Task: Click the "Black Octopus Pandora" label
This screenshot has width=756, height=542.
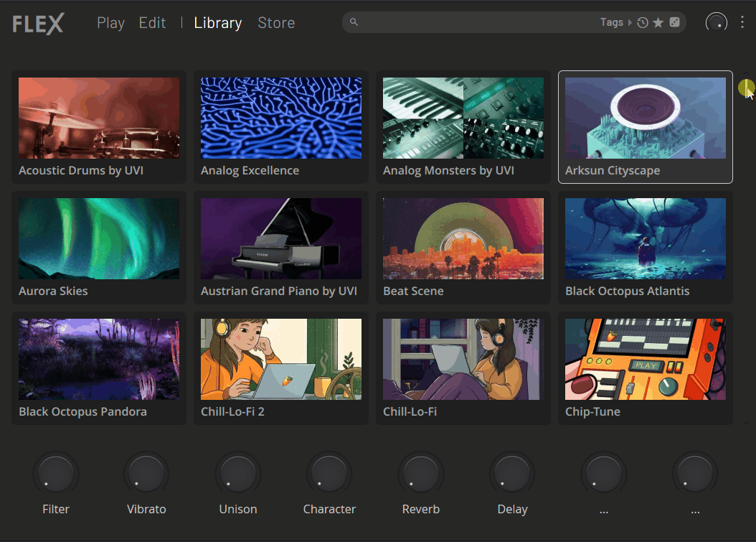Action: click(x=83, y=411)
